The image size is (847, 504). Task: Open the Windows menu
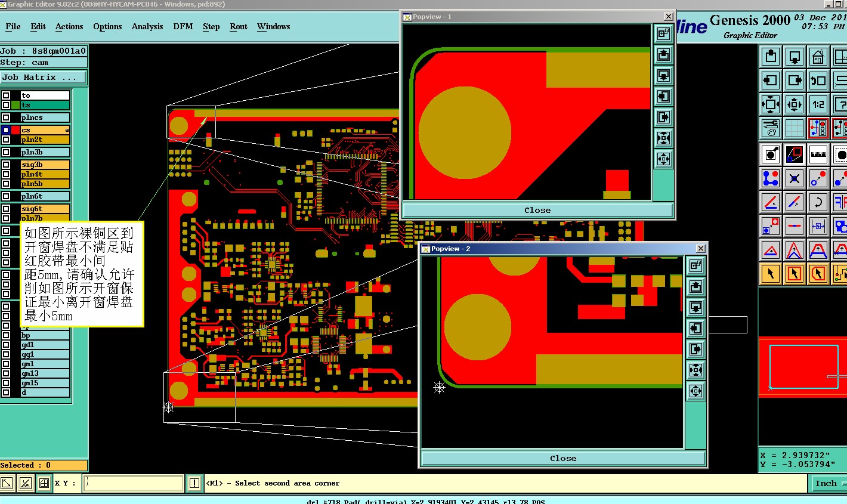pyautogui.click(x=274, y=26)
